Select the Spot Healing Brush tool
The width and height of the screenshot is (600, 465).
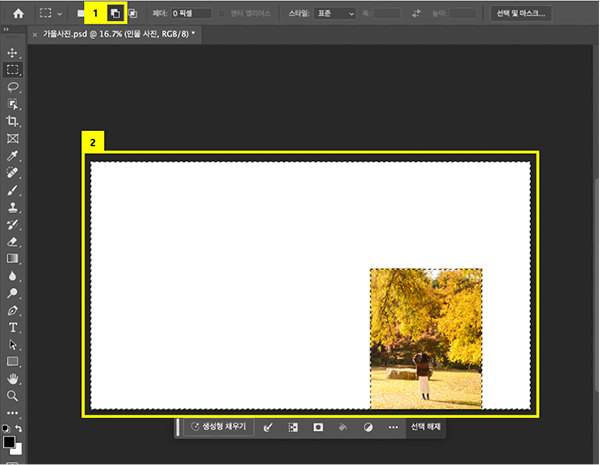point(12,173)
